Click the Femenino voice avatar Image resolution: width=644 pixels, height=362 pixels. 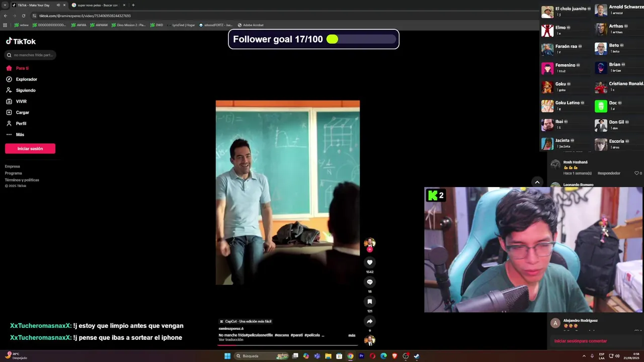click(547, 68)
